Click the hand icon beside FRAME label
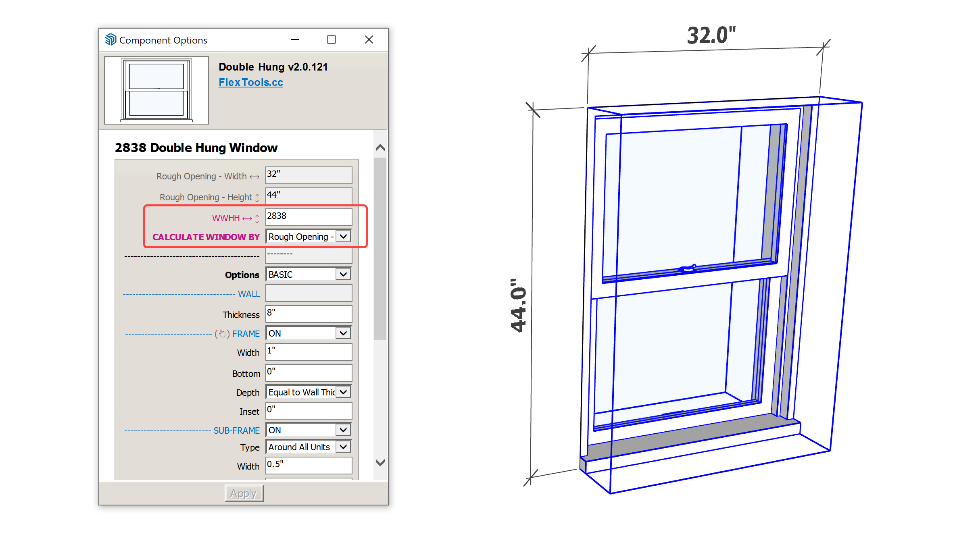 (x=222, y=334)
